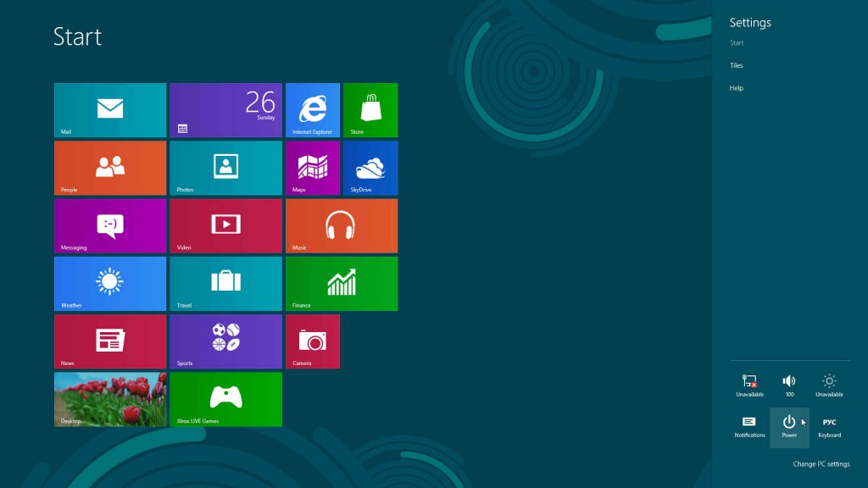Open the SkyDrive tile
This screenshot has width=868, height=488.
coord(370,168)
